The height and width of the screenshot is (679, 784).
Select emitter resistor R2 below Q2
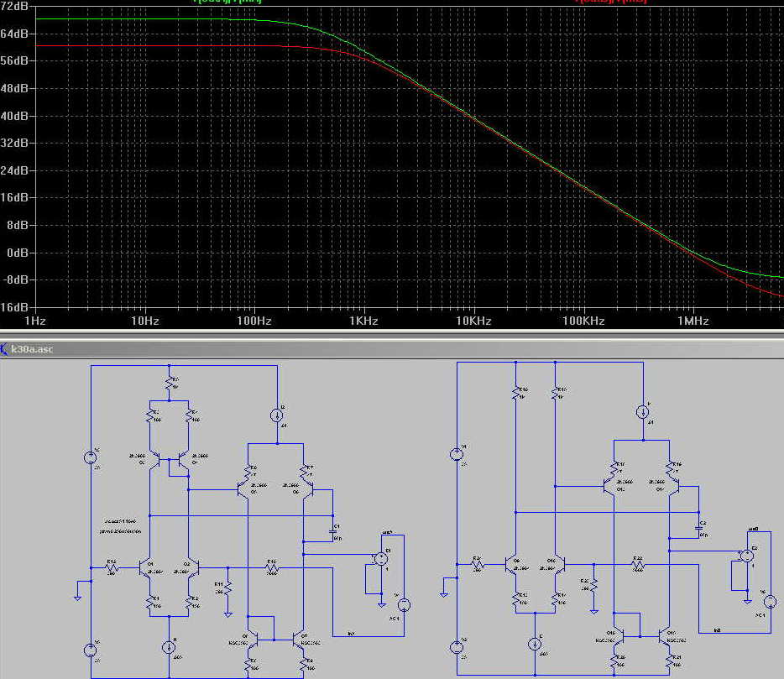(x=190, y=603)
